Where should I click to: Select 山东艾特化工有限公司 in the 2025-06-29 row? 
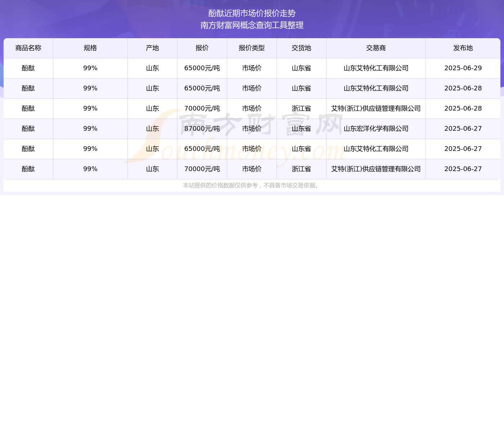pos(376,68)
